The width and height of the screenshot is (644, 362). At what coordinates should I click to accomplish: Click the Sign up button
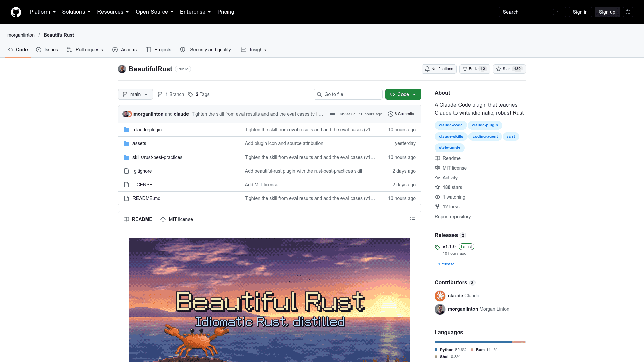point(607,12)
